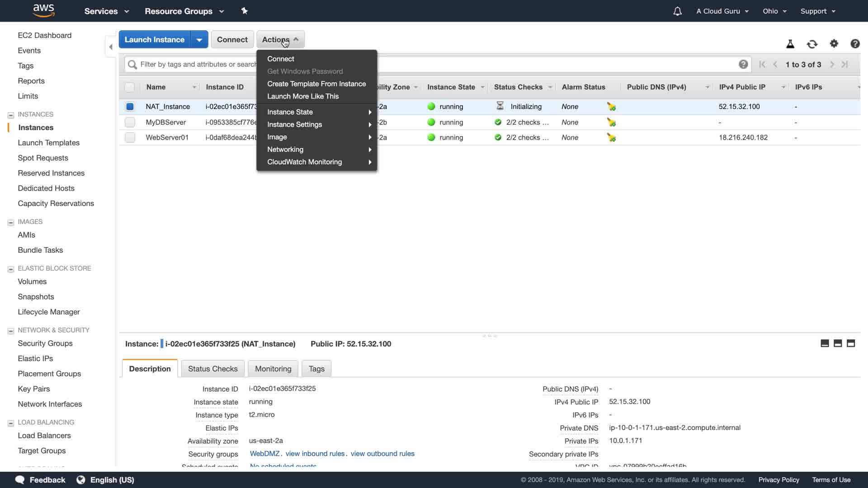Select Create Template From Instance
The width and height of the screenshot is (868, 488).
316,84
